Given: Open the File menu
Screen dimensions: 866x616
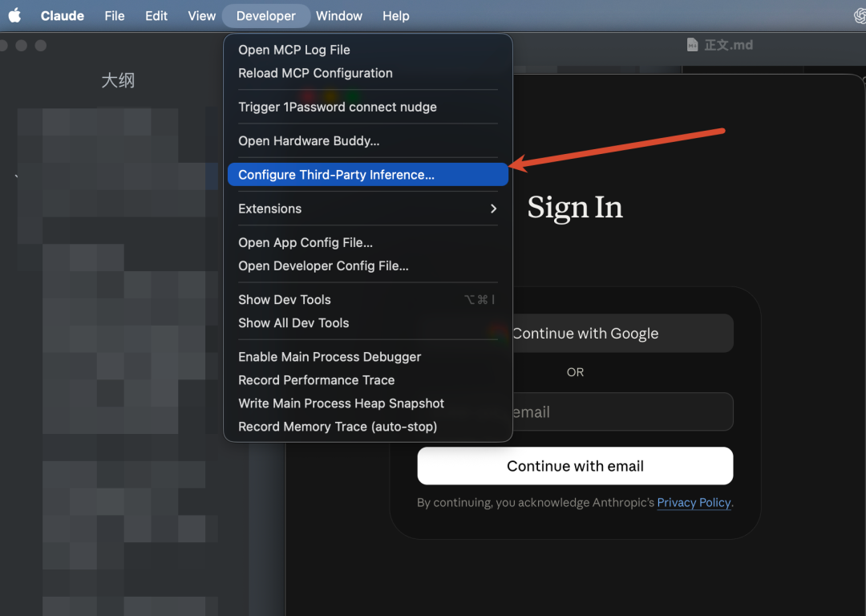Looking at the screenshot, I should point(115,16).
